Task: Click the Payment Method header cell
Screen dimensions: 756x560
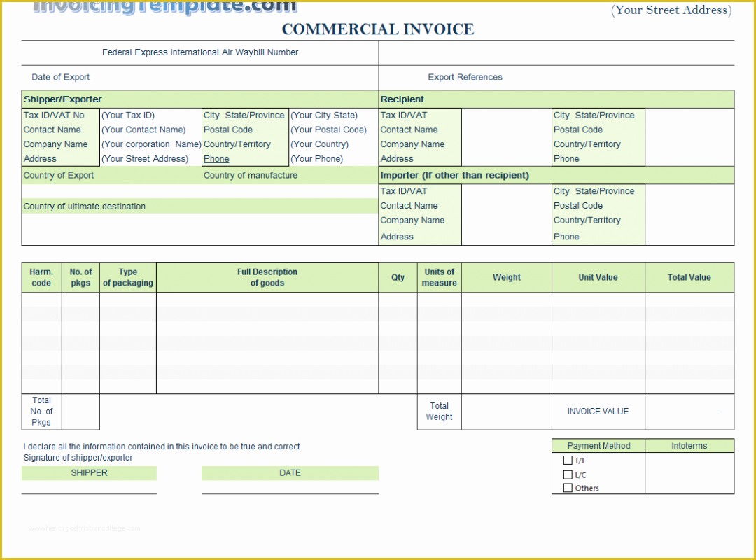Action: (598, 446)
